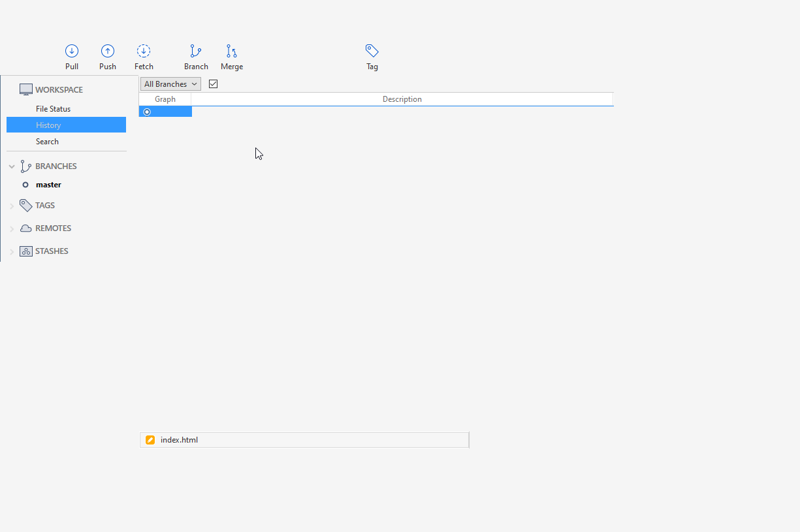Expand the STASHES section
Screen dimensions: 800x532
point(12,251)
